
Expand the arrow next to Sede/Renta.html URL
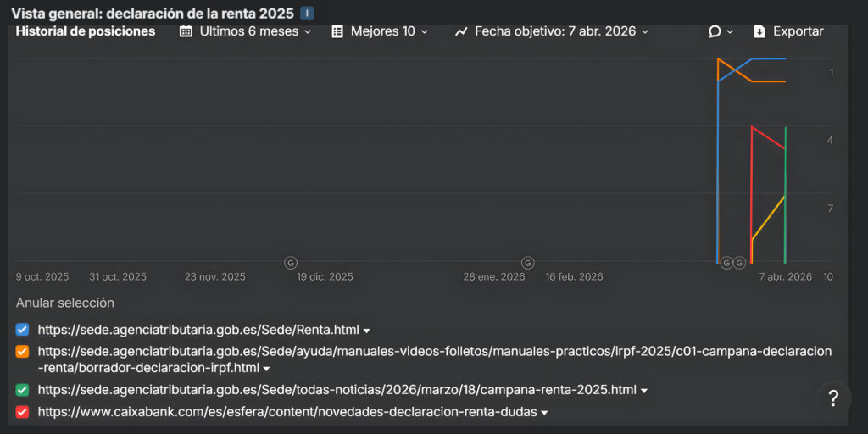(x=367, y=331)
